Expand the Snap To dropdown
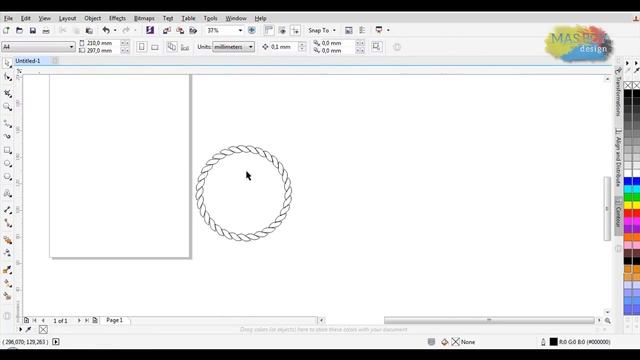 pyautogui.click(x=334, y=30)
